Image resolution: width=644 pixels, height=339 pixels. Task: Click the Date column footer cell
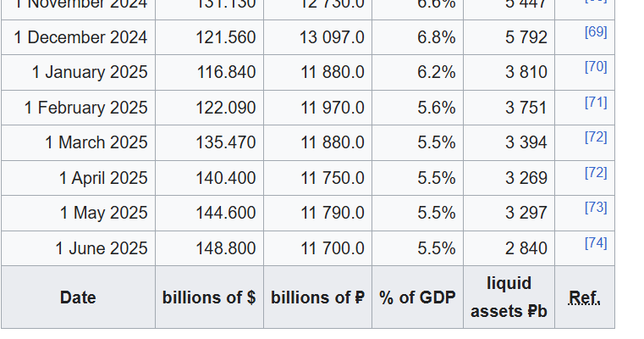coord(78,297)
